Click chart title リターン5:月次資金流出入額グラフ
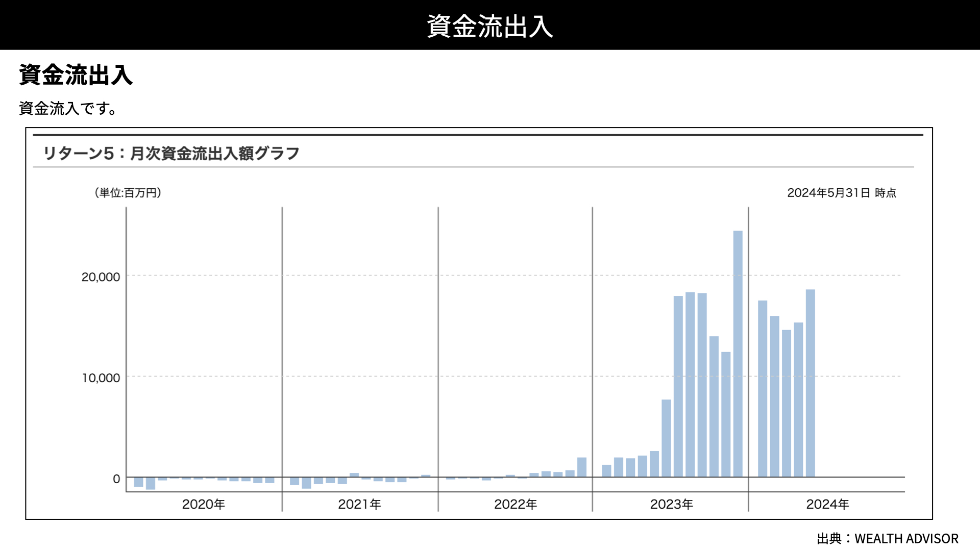 tap(171, 153)
